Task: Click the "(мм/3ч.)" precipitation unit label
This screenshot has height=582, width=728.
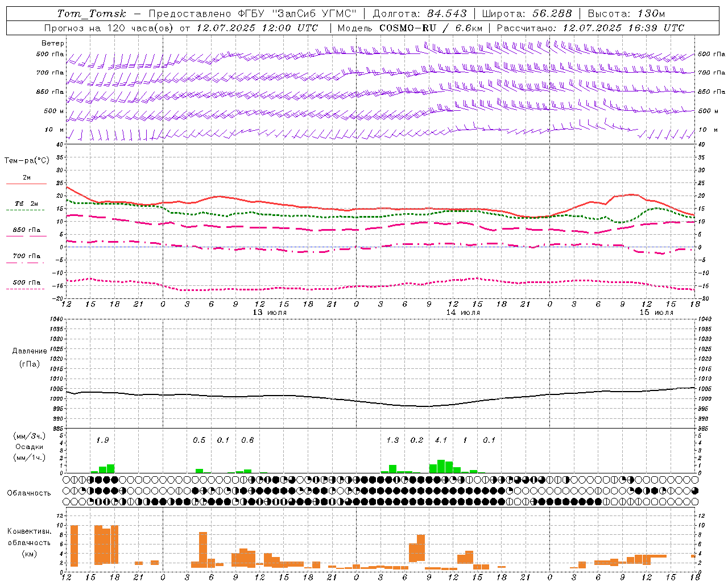Action: click(x=30, y=436)
